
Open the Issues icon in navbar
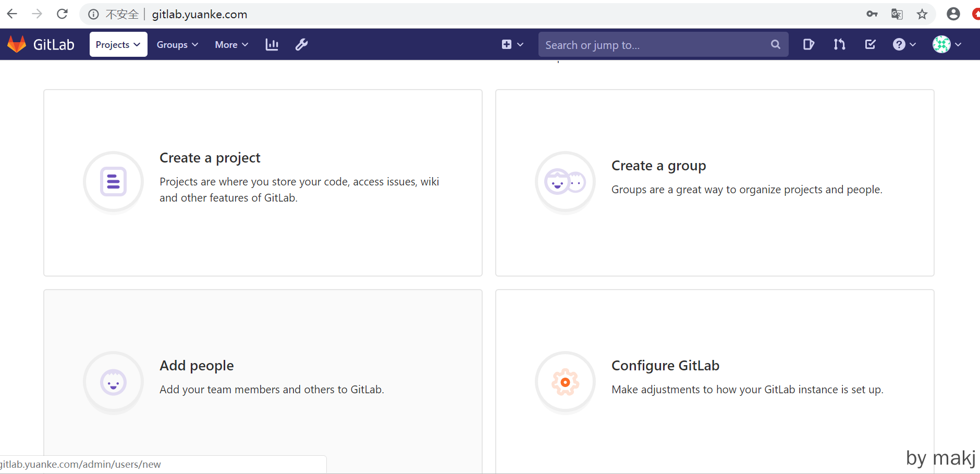pyautogui.click(x=808, y=45)
